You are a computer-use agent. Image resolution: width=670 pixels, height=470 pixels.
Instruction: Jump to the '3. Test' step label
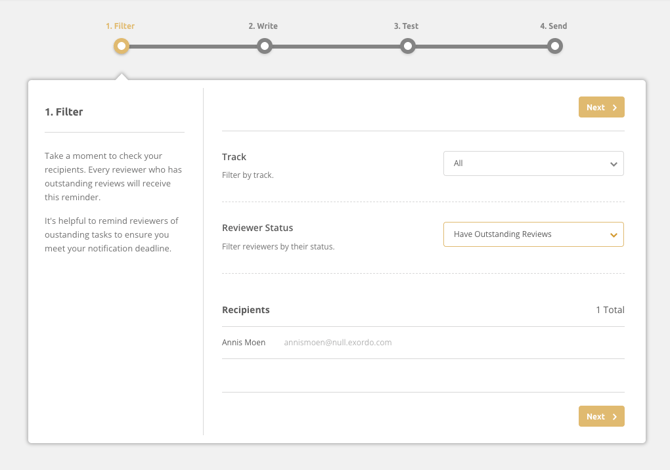tap(406, 26)
